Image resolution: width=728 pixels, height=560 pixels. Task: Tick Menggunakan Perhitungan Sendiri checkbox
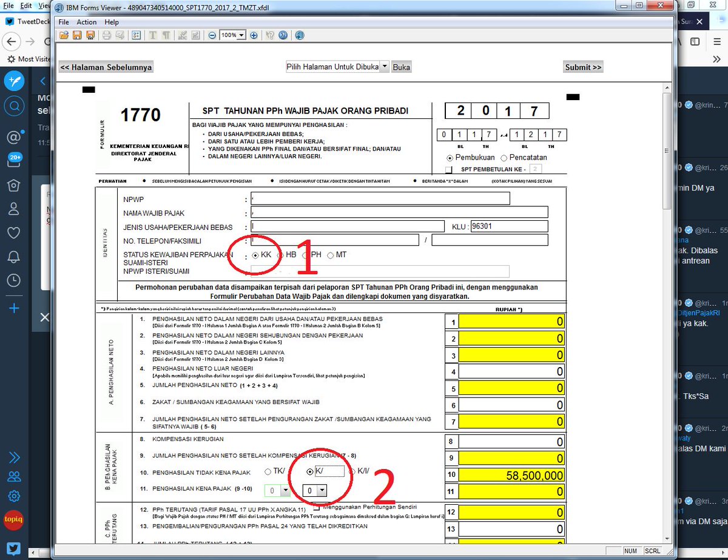coord(317,507)
